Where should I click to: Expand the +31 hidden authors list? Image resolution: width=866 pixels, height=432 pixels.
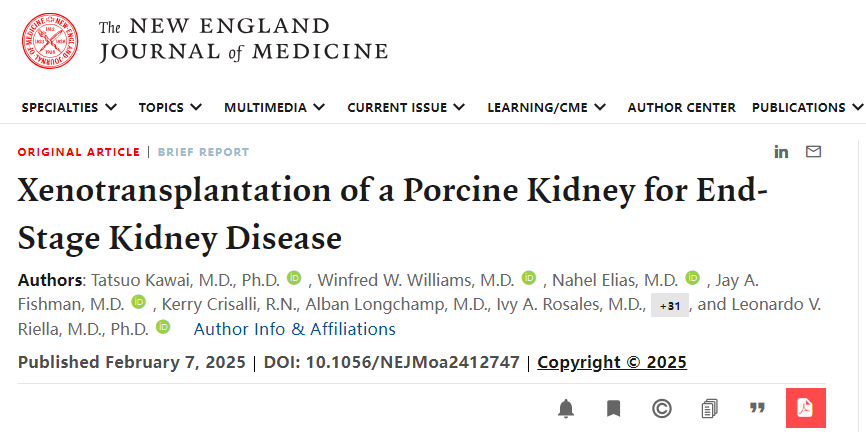point(670,305)
